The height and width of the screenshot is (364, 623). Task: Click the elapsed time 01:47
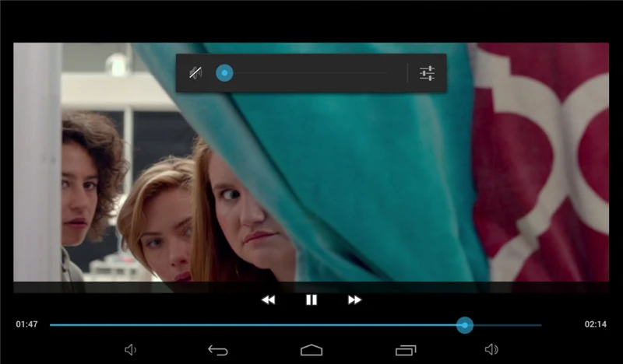pos(26,324)
